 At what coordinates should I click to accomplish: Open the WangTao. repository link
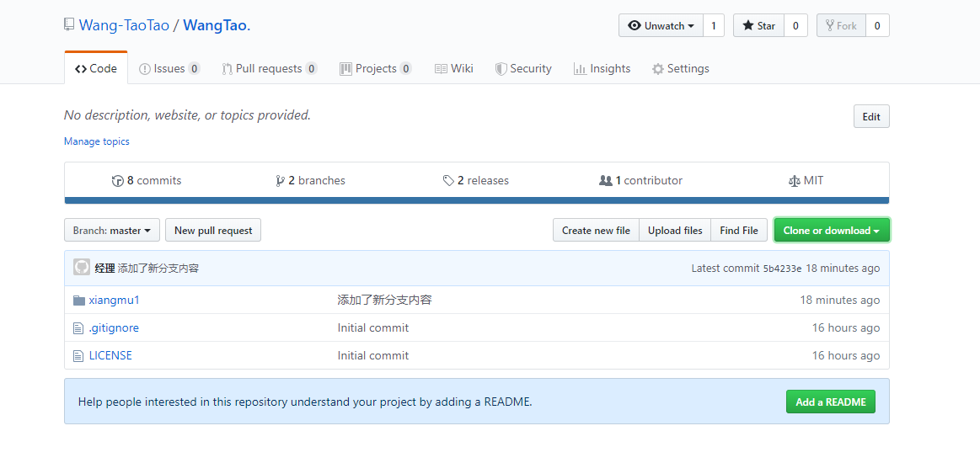(217, 25)
